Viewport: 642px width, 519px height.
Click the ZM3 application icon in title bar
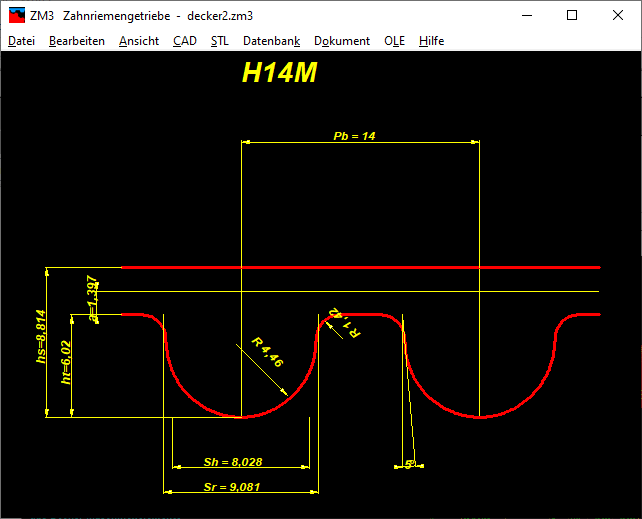pyautogui.click(x=16, y=15)
